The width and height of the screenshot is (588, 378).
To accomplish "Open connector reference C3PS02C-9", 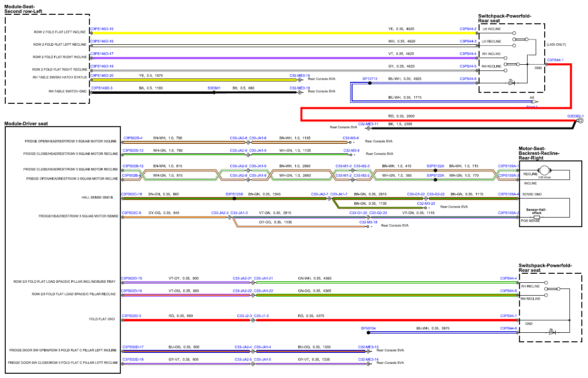I will (132, 212).
